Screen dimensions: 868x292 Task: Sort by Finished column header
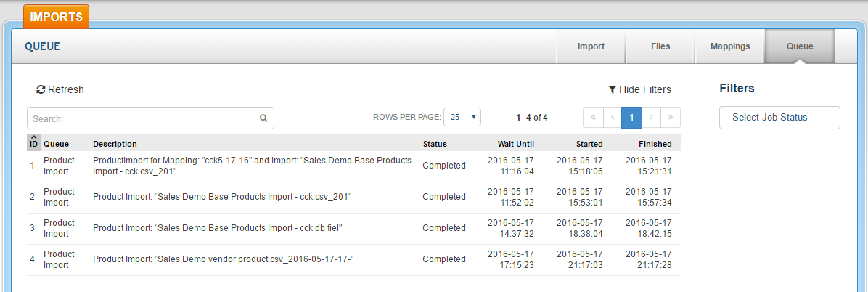pyautogui.click(x=655, y=144)
